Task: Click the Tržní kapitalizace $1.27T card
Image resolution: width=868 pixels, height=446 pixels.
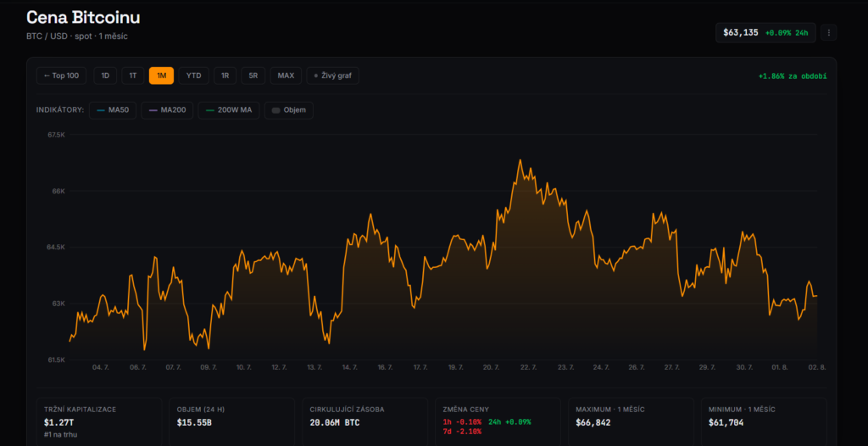Action: click(99, 421)
